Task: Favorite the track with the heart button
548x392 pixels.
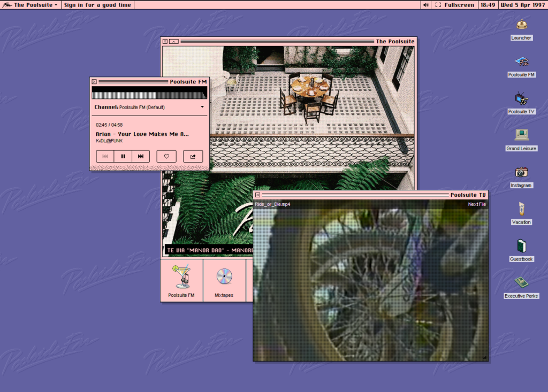Action: (x=166, y=157)
